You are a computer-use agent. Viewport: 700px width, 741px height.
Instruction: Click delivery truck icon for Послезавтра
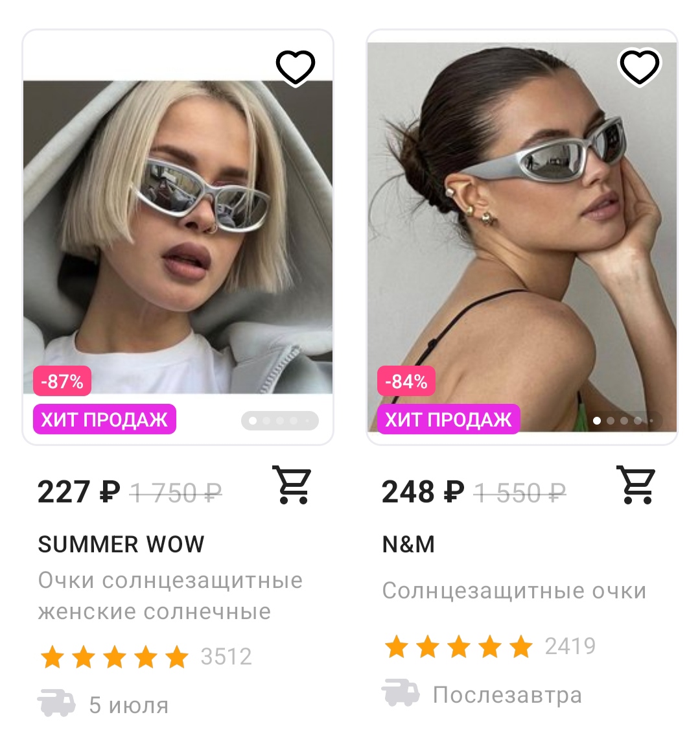(400, 693)
